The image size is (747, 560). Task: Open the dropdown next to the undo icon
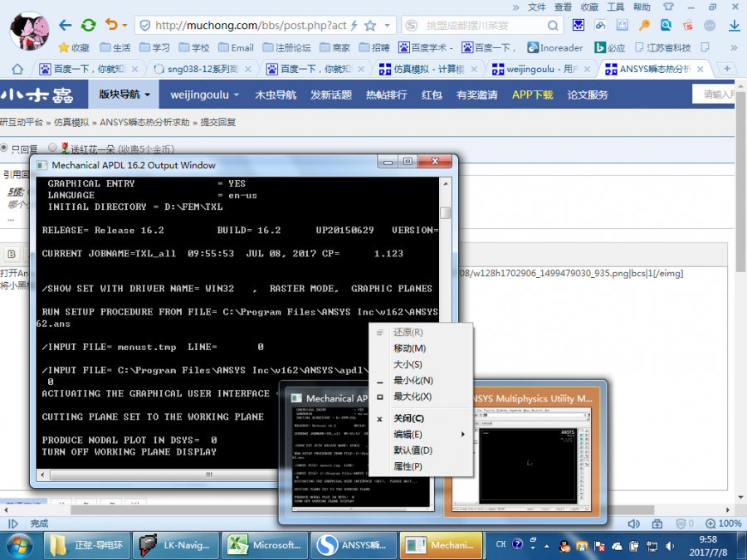point(124,26)
